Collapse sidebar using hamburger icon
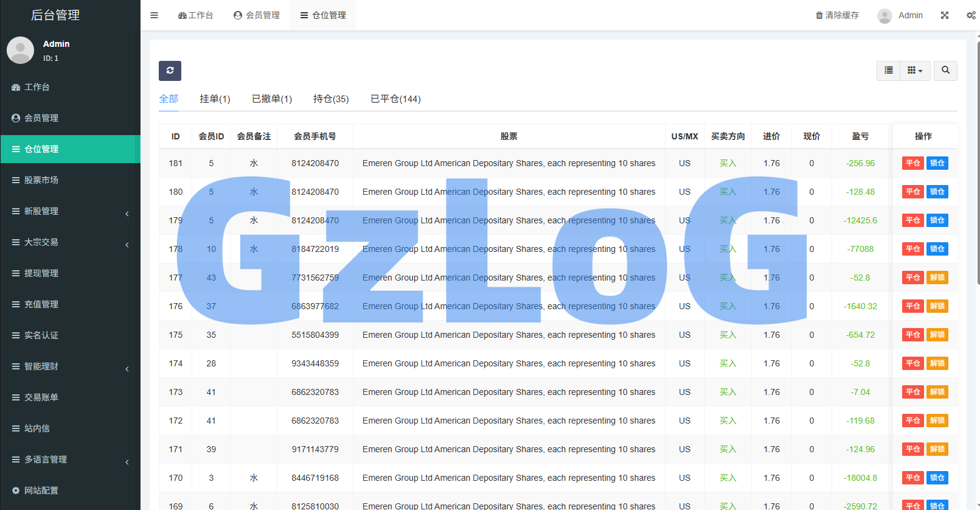The height and width of the screenshot is (510, 980). coord(154,15)
